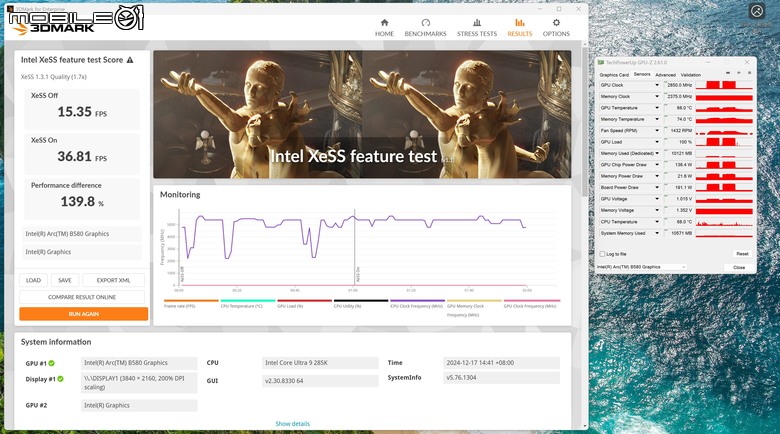780x434 pixels.
Task: Click the Intel Core Ultra 9 285K CPU field
Action: pyautogui.click(x=320, y=363)
